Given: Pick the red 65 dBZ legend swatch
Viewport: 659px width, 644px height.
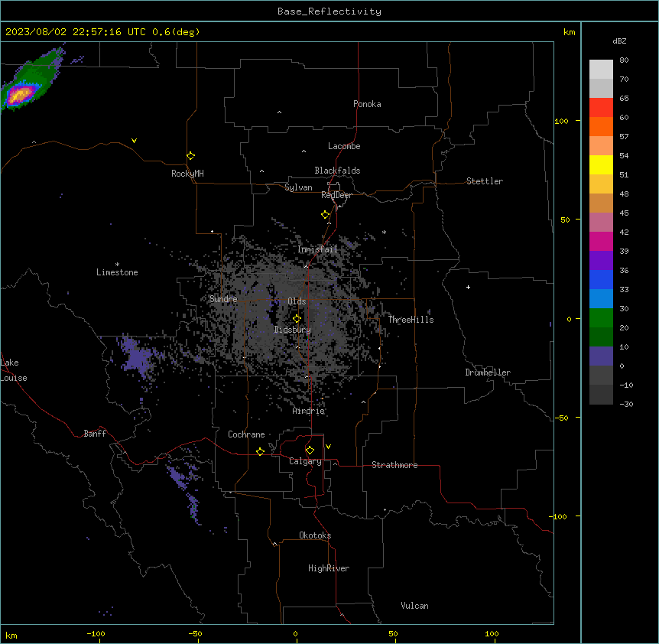Looking at the screenshot, I should coord(601,107).
